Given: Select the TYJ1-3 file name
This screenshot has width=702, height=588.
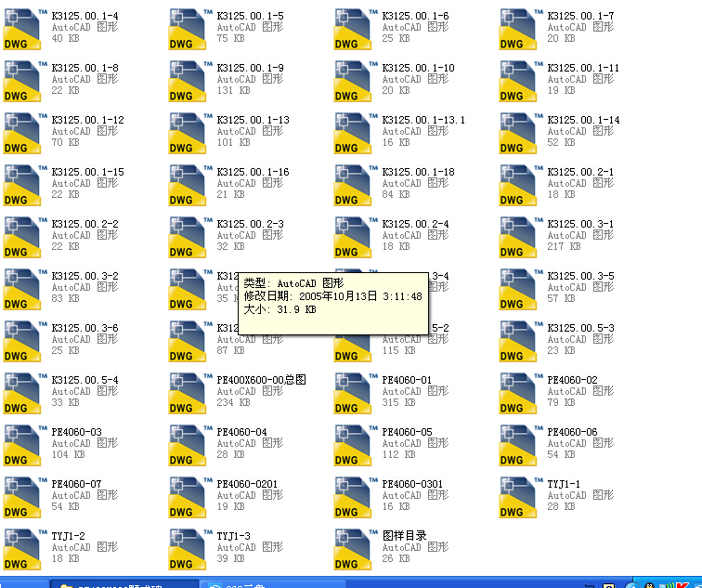Looking at the screenshot, I should (x=233, y=536).
